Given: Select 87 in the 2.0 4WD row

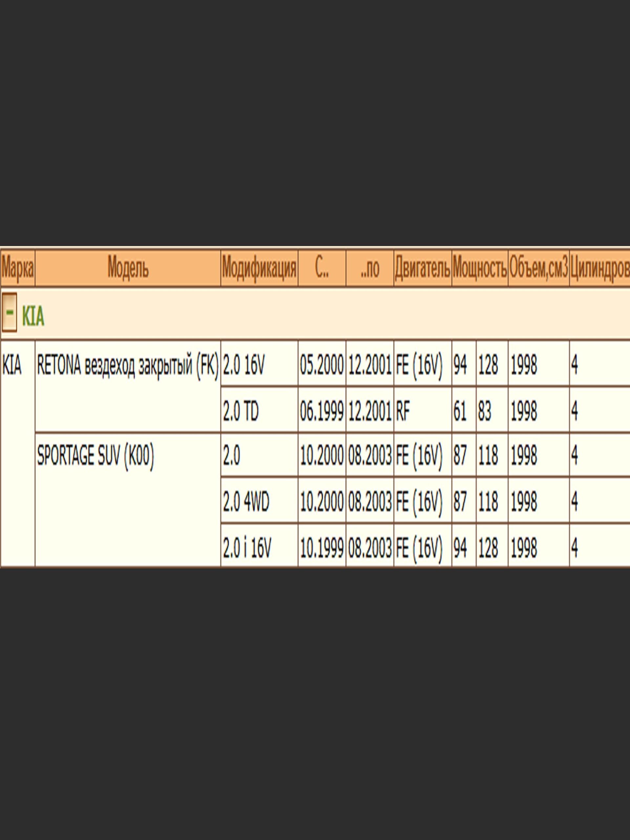Looking at the screenshot, I should pos(464,500).
